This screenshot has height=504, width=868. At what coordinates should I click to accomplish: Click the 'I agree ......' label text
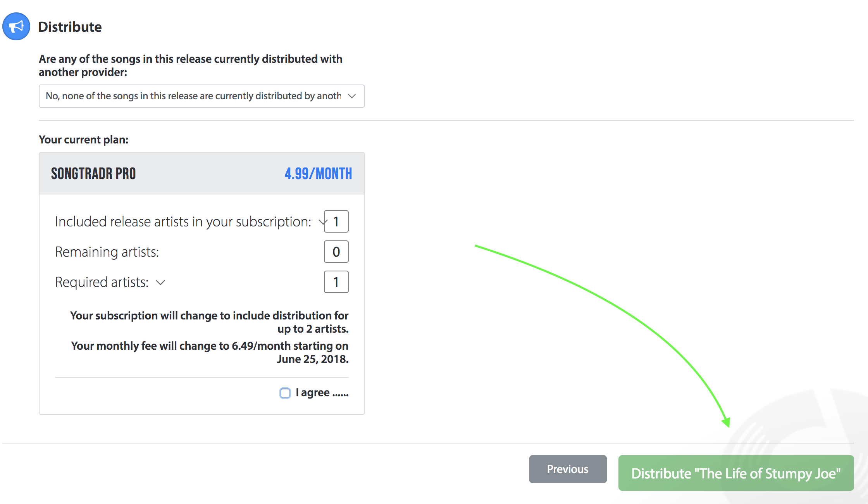tap(322, 393)
